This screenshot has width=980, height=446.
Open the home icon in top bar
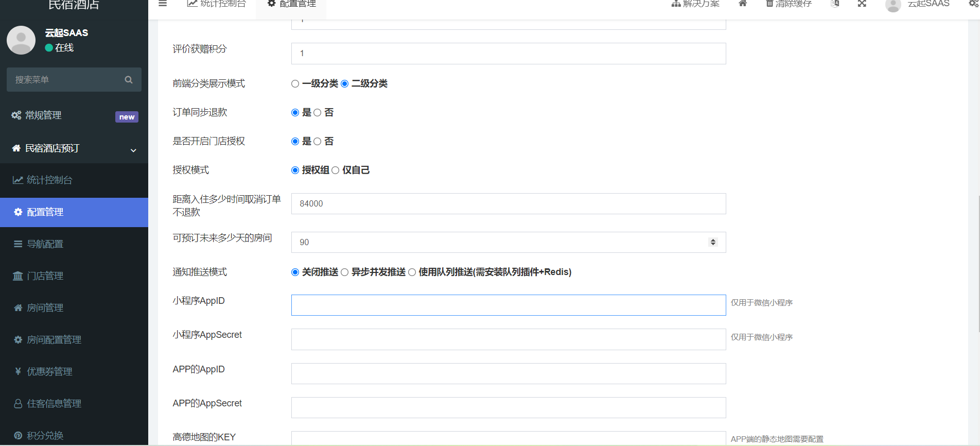pos(743,3)
